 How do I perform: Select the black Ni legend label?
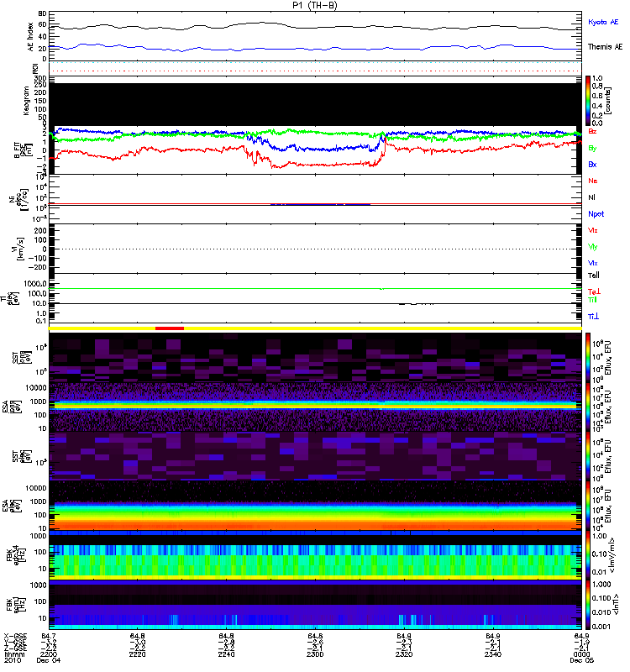tap(591, 197)
